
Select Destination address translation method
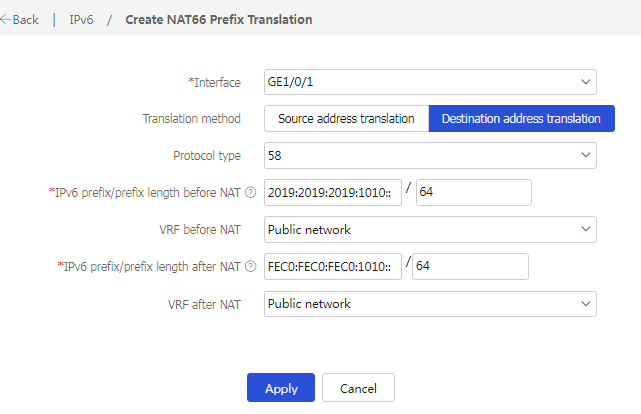(521, 119)
